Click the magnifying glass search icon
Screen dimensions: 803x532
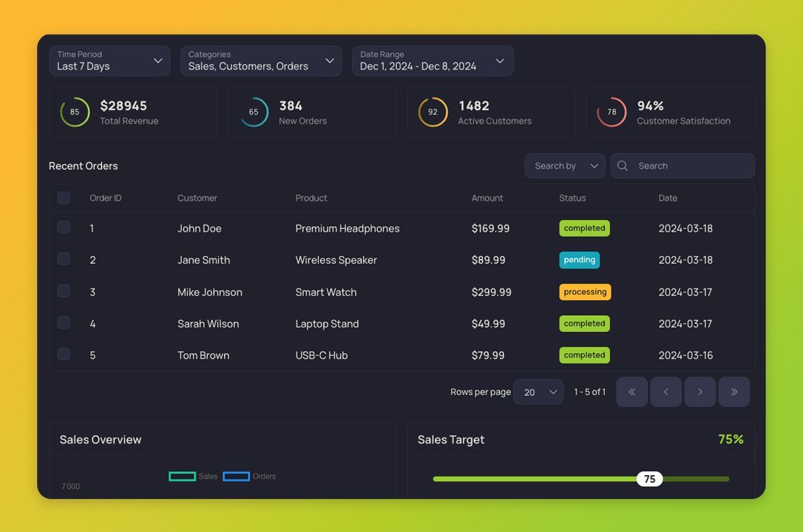(622, 166)
